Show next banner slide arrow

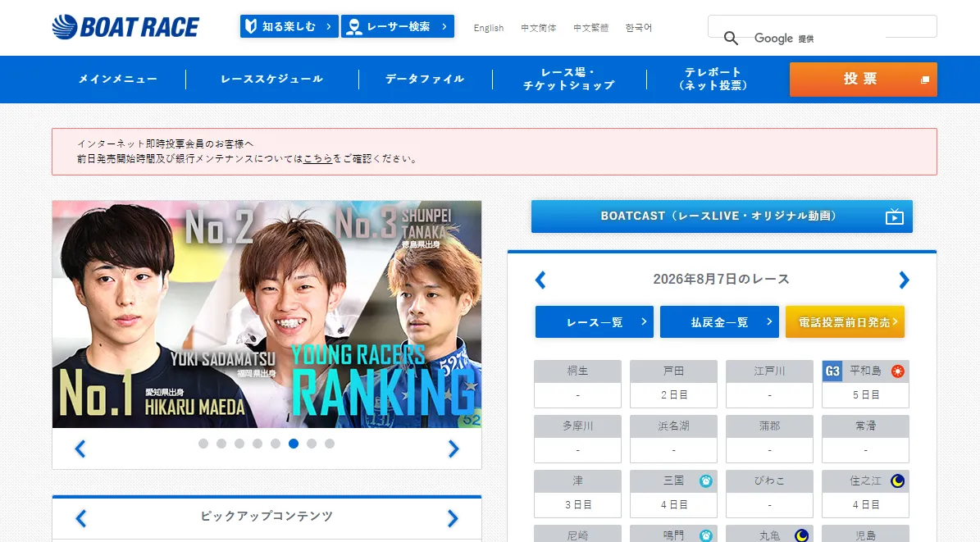coord(454,449)
